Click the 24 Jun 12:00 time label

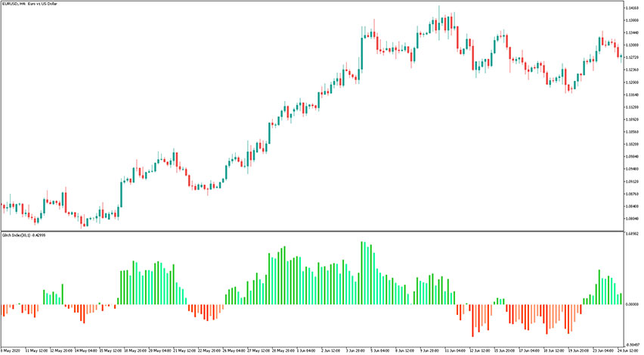click(628, 351)
